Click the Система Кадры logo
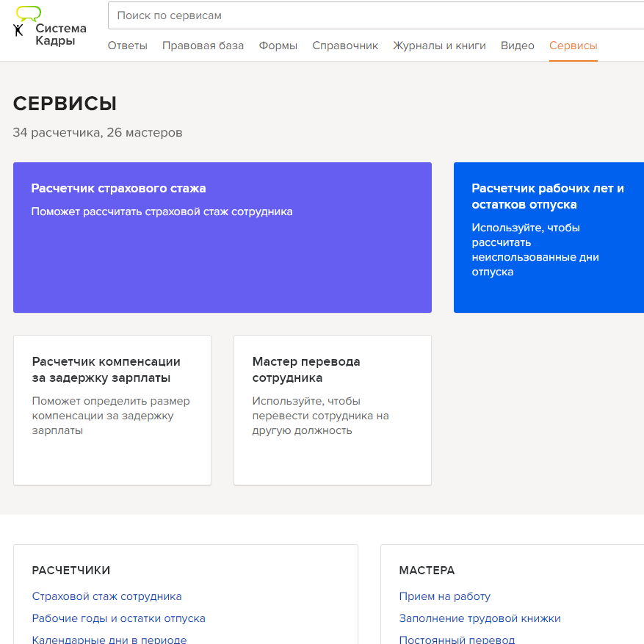Image resolution: width=644 pixels, height=644 pixels. (x=50, y=26)
